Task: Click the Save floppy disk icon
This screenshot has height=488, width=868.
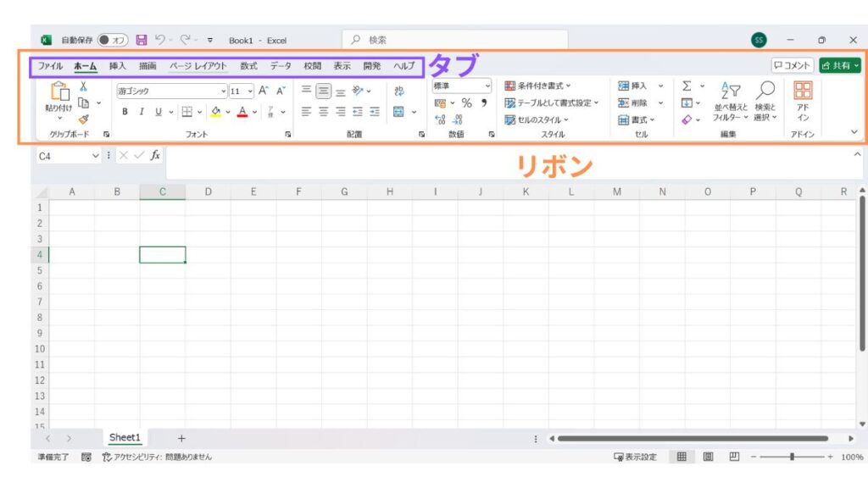Action: (x=142, y=40)
